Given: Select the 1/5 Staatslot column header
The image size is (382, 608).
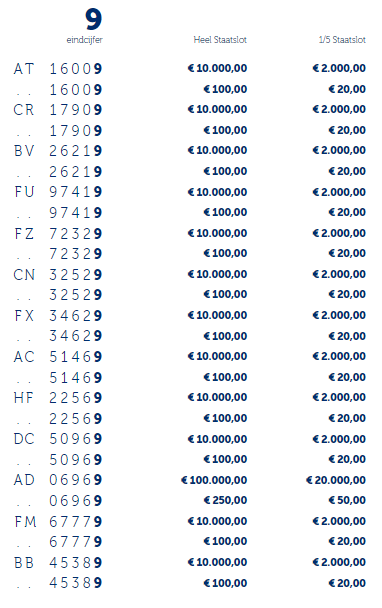Looking at the screenshot, I should coord(342,40).
